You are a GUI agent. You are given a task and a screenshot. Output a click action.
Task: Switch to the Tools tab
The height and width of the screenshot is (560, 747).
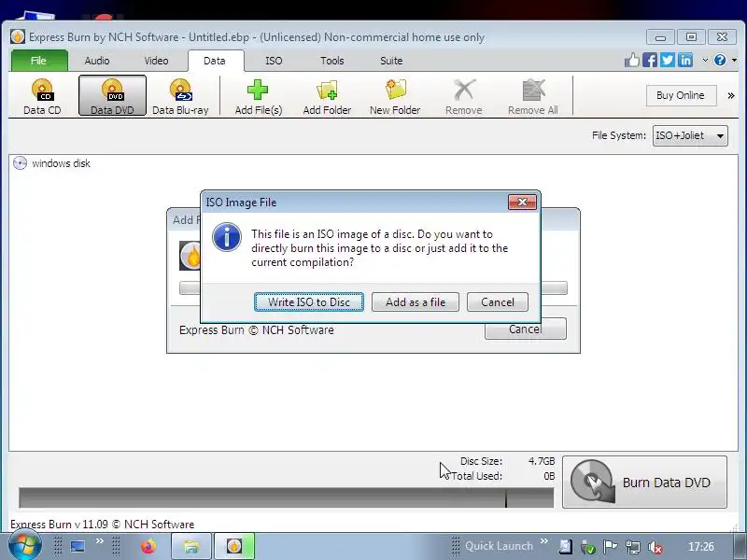pos(332,61)
